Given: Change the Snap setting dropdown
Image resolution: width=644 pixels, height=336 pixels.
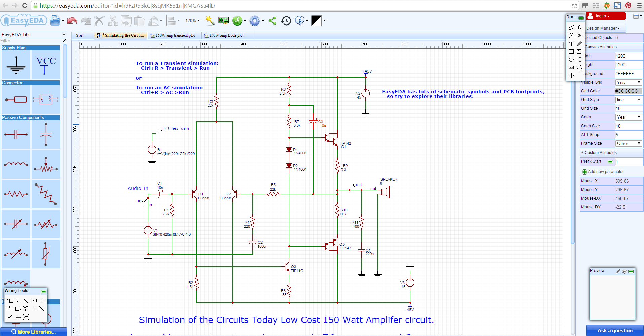Looking at the screenshot, I should [x=628, y=117].
